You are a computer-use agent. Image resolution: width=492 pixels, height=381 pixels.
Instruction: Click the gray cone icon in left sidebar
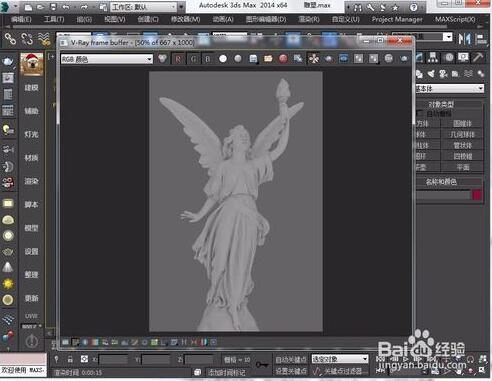tap(8, 267)
